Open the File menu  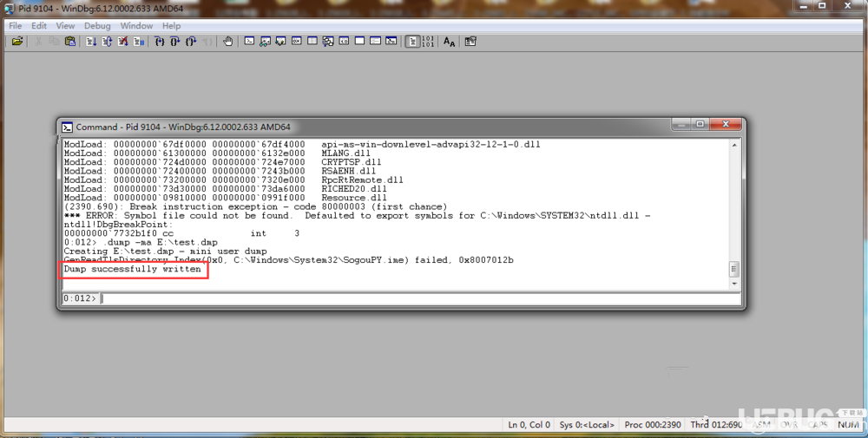[x=16, y=25]
